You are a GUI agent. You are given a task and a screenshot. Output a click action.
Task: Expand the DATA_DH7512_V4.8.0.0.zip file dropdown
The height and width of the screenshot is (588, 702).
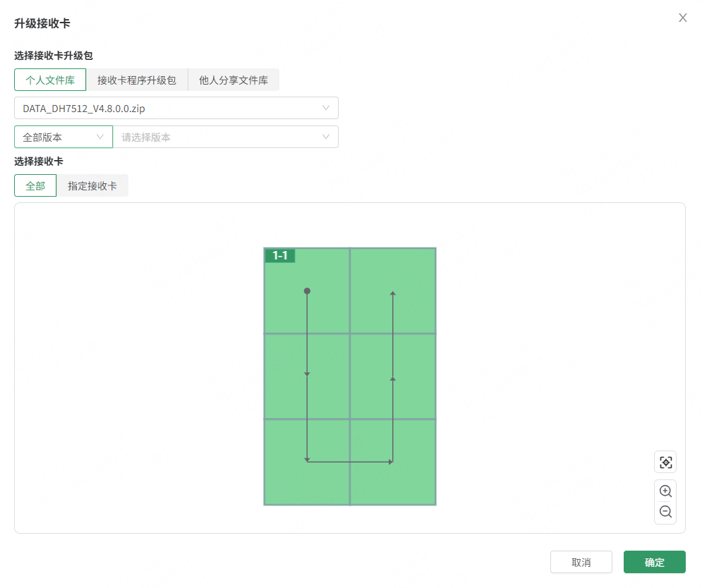pyautogui.click(x=176, y=109)
